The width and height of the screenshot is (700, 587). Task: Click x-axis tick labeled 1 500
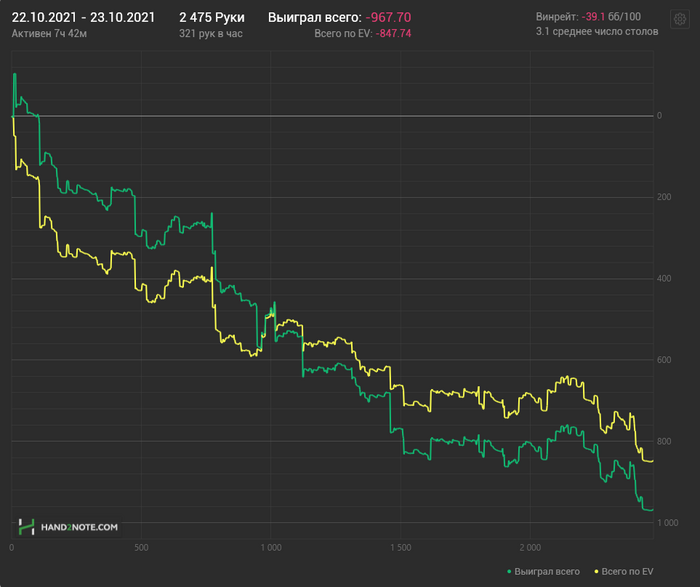coord(400,548)
